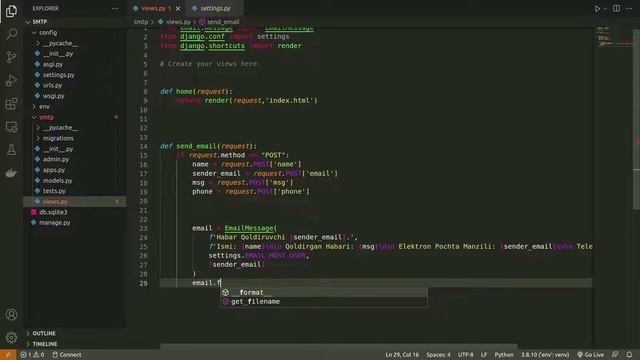The width and height of the screenshot is (640, 360).
Task: Open apps.py in the explorer
Action: pyautogui.click(x=75, y=170)
